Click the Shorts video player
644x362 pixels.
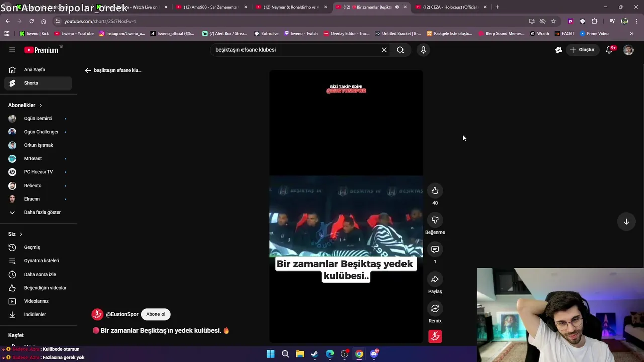346,207
